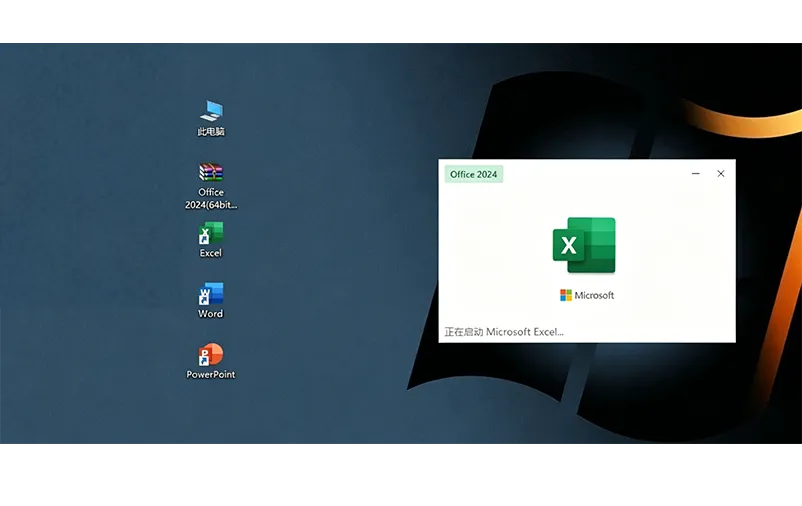Click the Microsoft logo in splash window
The width and height of the screenshot is (802, 506).
click(587, 295)
